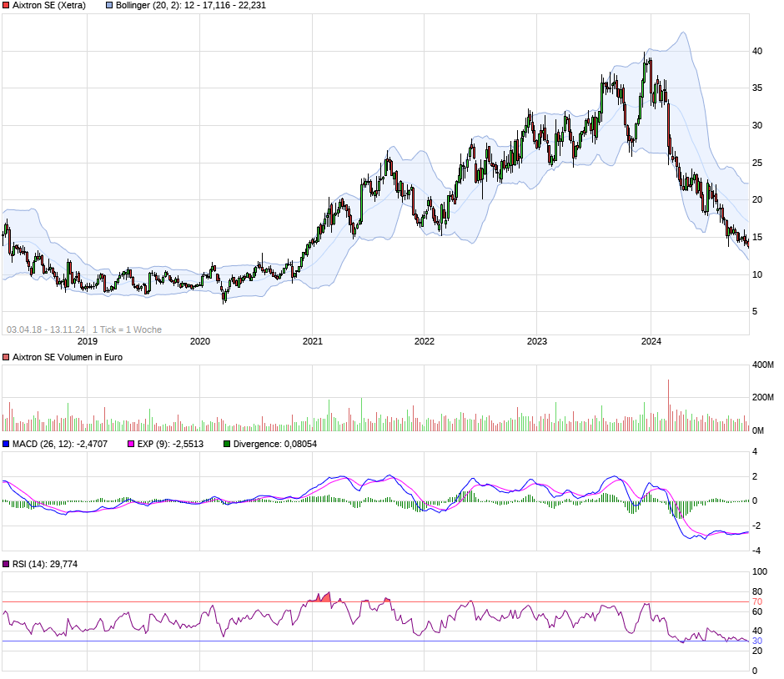Click the 'RSI (14): 29,774' label
Viewport: 784px width, 679px height.
coord(45,564)
